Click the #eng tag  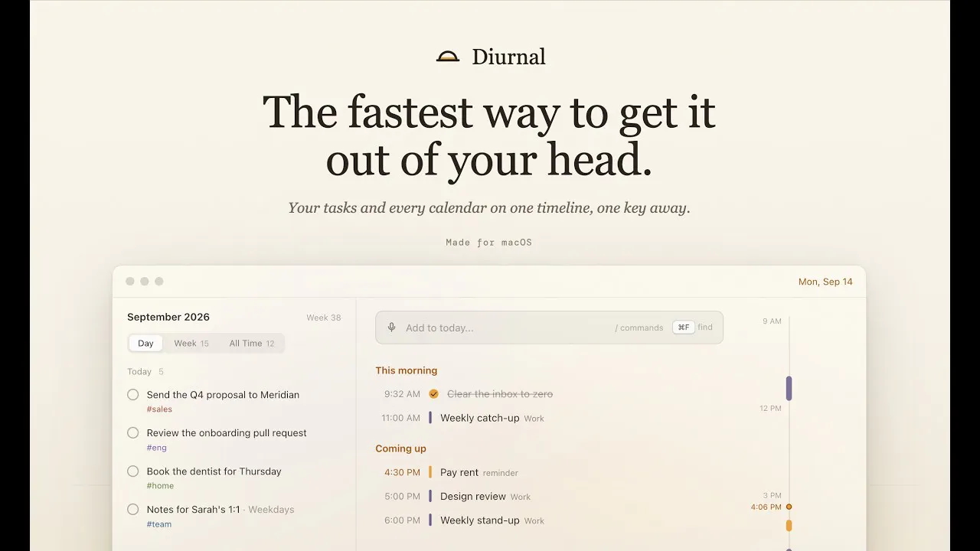[156, 448]
